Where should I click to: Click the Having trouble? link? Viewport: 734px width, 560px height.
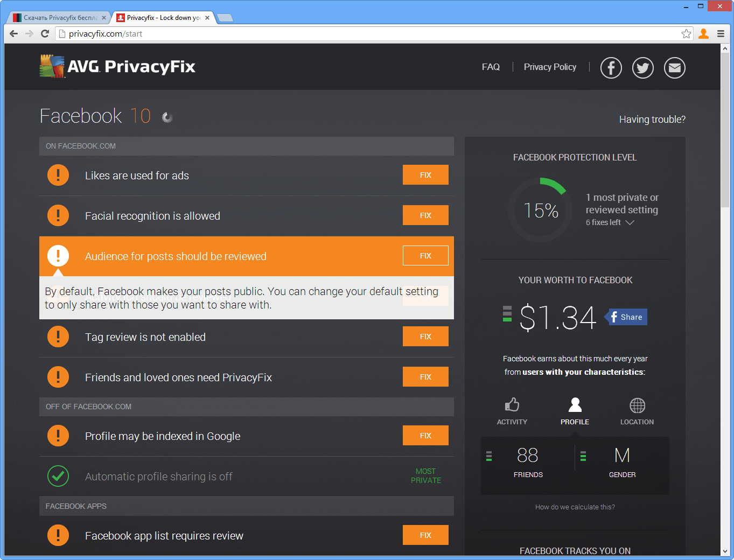click(x=652, y=119)
